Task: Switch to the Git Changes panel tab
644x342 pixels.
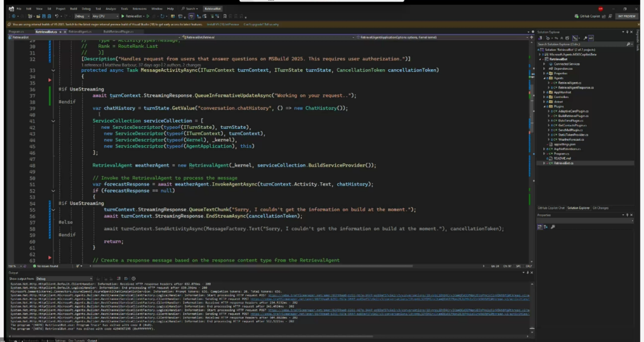Action: tap(601, 208)
